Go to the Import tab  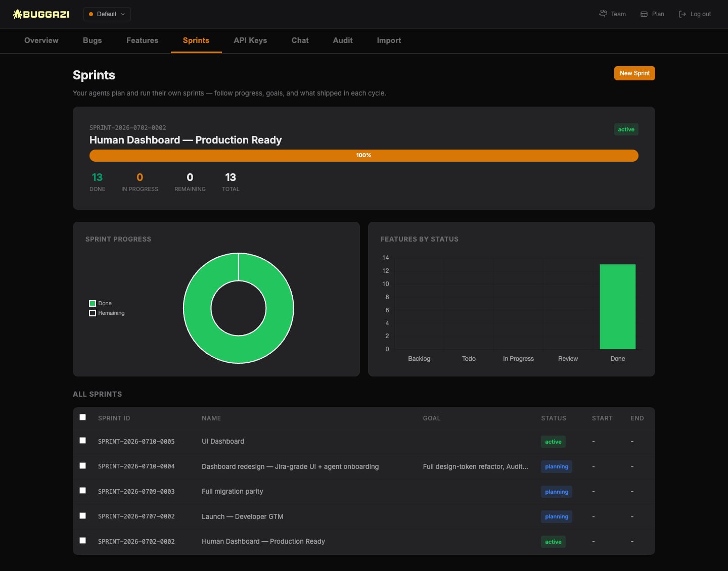pyautogui.click(x=389, y=40)
